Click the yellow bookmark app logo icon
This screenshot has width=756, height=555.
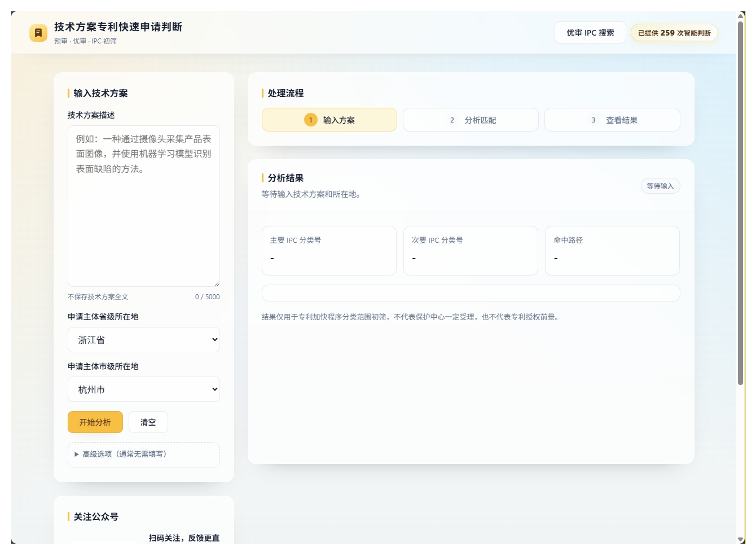coord(38,33)
